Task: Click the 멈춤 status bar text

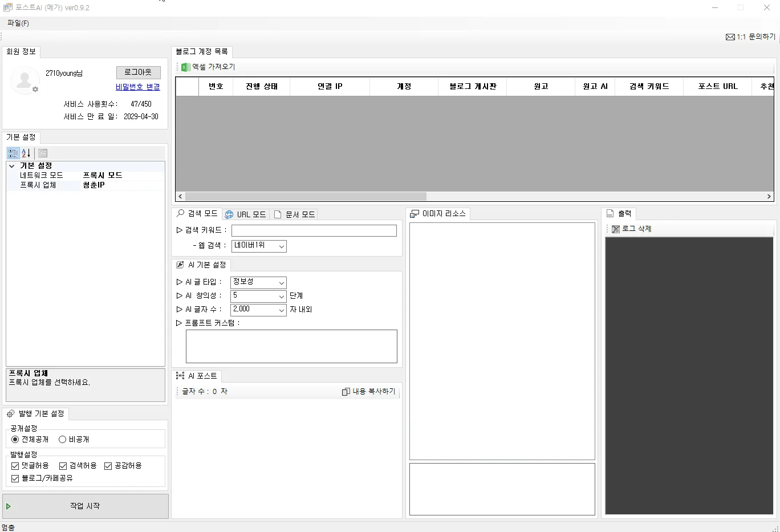Action: (x=8, y=527)
